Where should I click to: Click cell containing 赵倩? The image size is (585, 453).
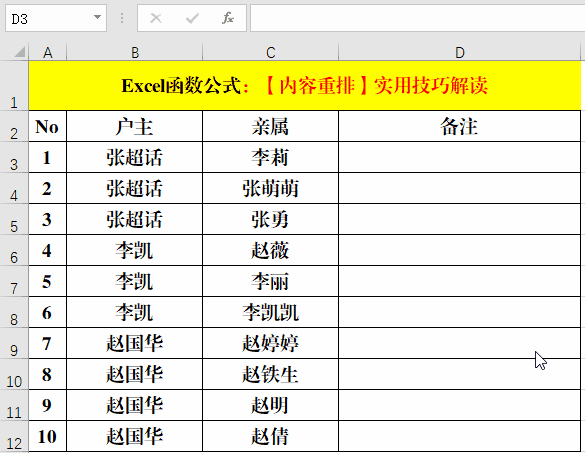(x=270, y=436)
